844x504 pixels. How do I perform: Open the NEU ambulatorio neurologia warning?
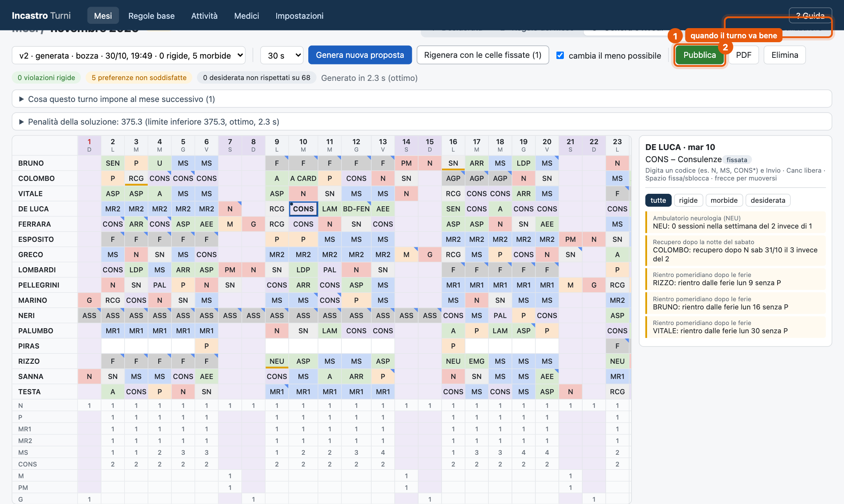click(x=735, y=222)
